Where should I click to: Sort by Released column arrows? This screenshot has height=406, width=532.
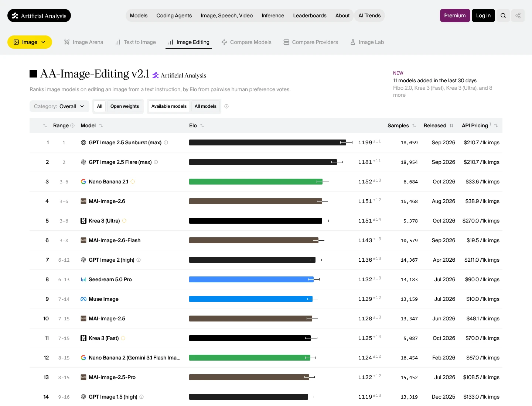click(x=451, y=125)
